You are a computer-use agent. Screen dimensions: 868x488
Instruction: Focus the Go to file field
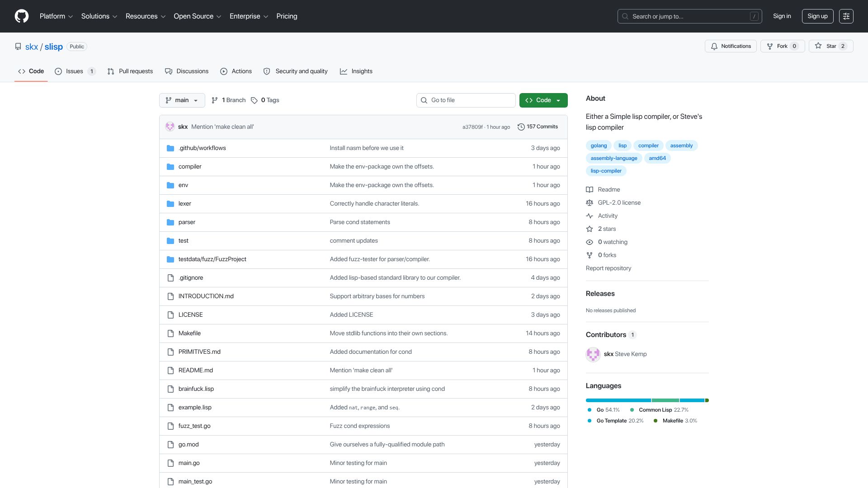pos(466,100)
